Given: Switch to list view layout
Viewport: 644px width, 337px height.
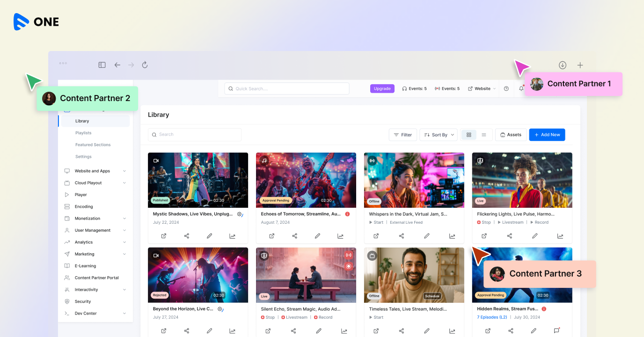Looking at the screenshot, I should pyautogui.click(x=484, y=135).
